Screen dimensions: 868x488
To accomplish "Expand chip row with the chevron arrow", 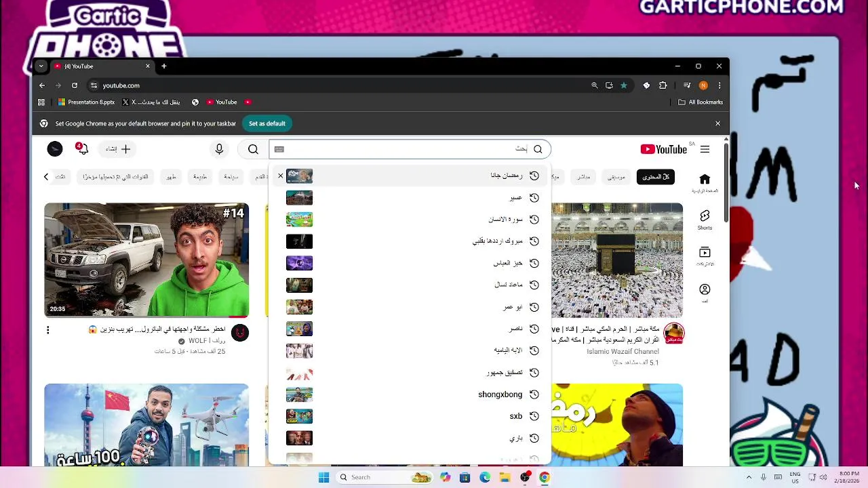I will tap(46, 177).
